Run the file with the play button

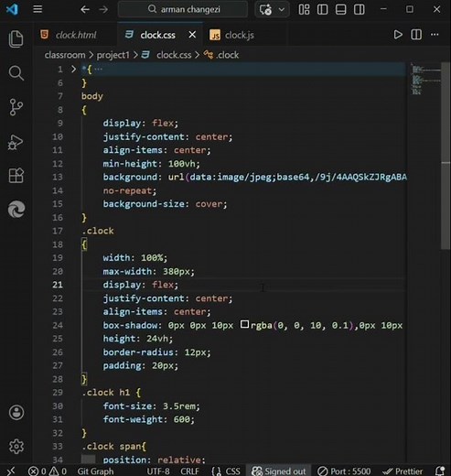[x=398, y=35]
